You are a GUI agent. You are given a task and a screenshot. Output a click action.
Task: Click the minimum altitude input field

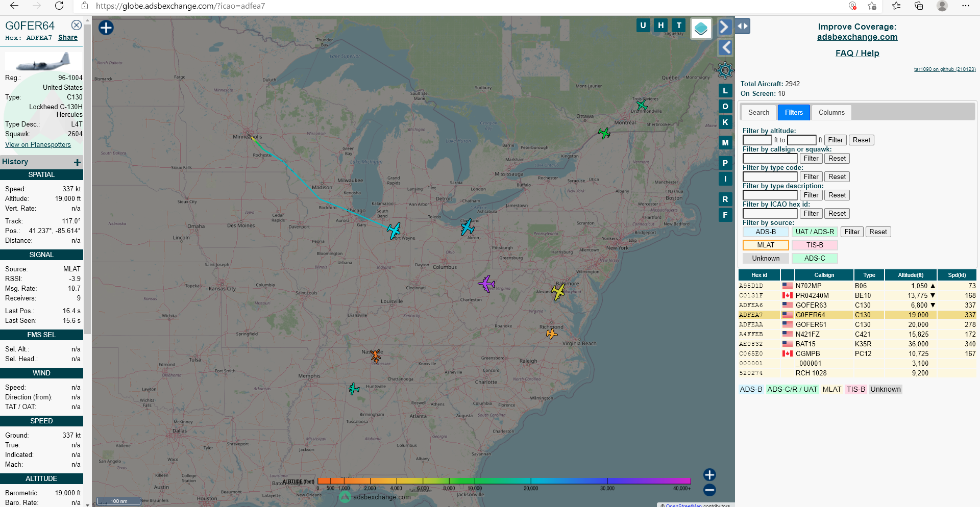757,140
